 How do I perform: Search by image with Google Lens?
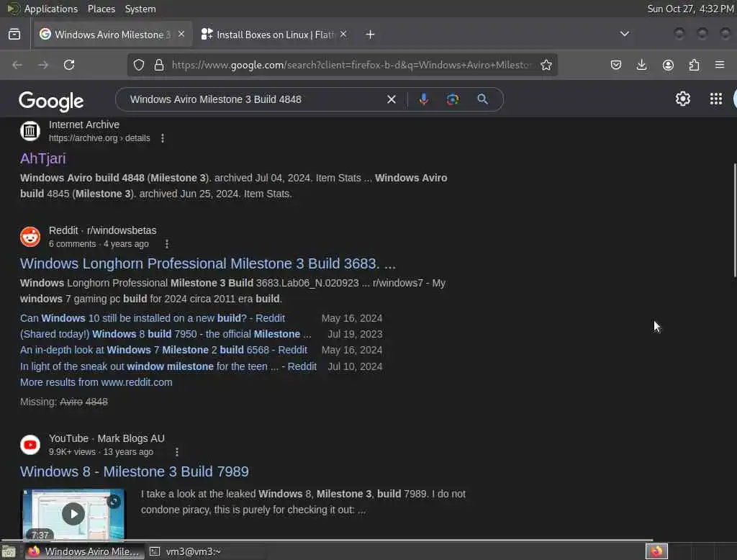[x=452, y=99]
